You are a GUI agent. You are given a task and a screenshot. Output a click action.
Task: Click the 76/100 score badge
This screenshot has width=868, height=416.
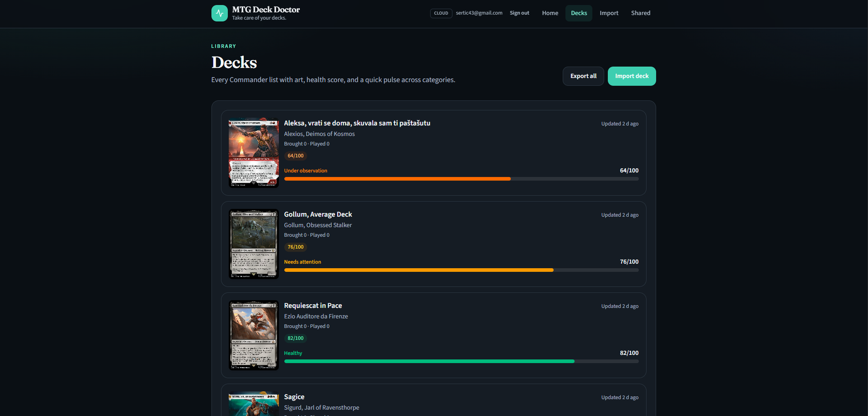[x=296, y=247]
